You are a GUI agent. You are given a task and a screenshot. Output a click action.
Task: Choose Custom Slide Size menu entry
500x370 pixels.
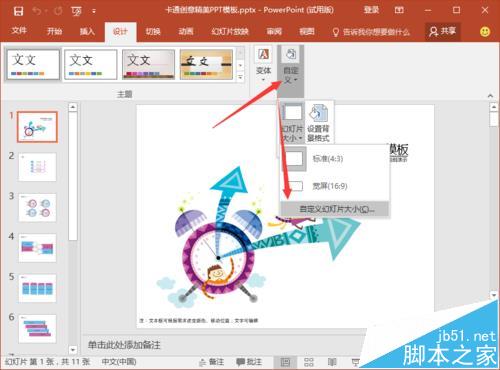coord(335,209)
